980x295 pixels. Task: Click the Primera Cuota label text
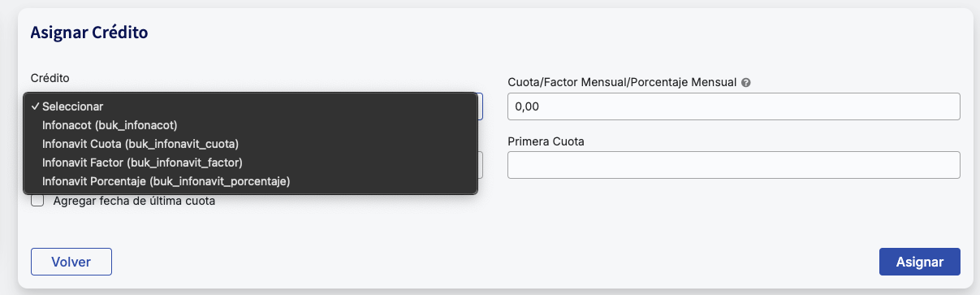546,141
